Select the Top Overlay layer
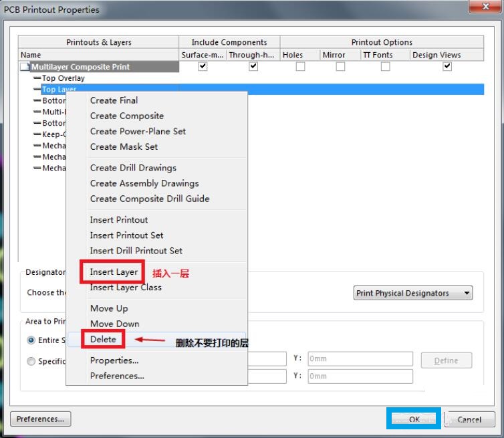Viewport: 504px width, 438px height. click(x=64, y=78)
